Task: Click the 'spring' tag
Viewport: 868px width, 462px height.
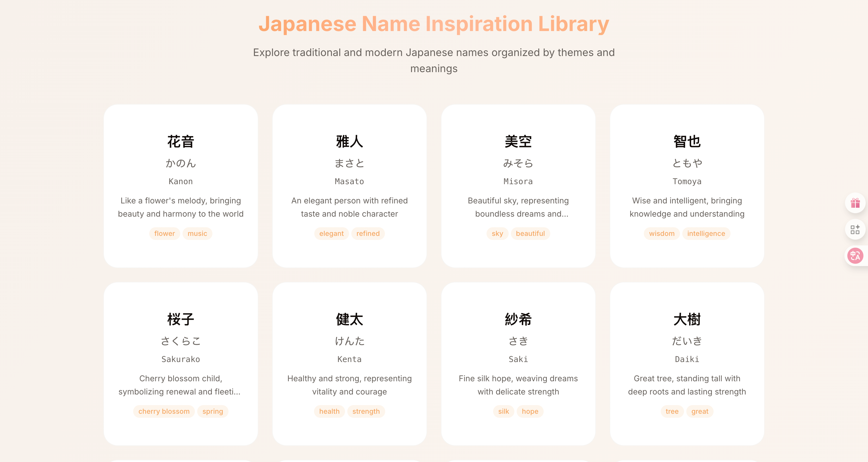Action: [x=213, y=411]
